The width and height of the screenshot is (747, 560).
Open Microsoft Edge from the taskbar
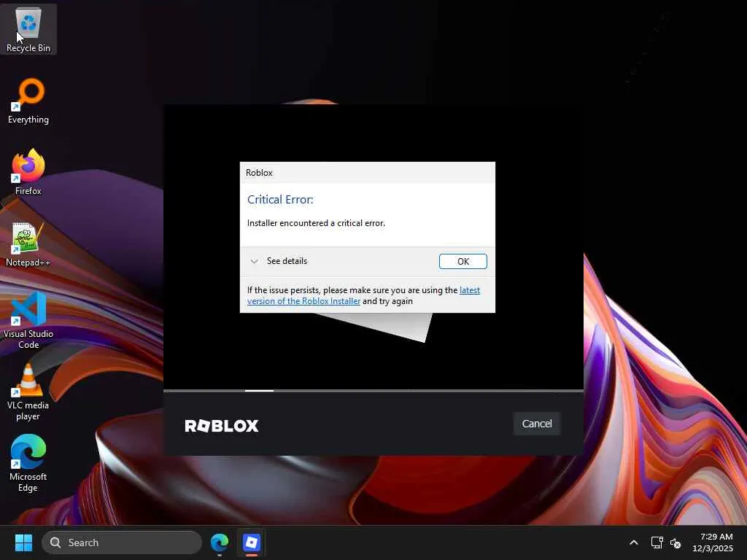pyautogui.click(x=220, y=542)
